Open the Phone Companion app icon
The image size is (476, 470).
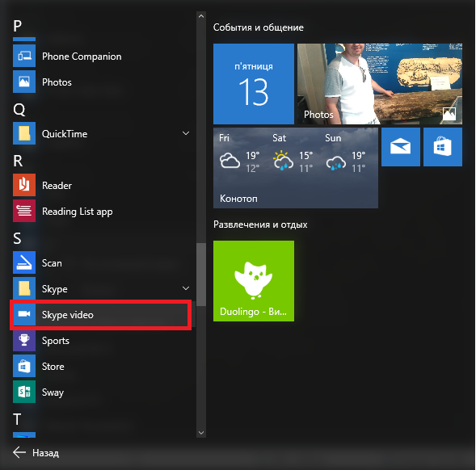(24, 56)
